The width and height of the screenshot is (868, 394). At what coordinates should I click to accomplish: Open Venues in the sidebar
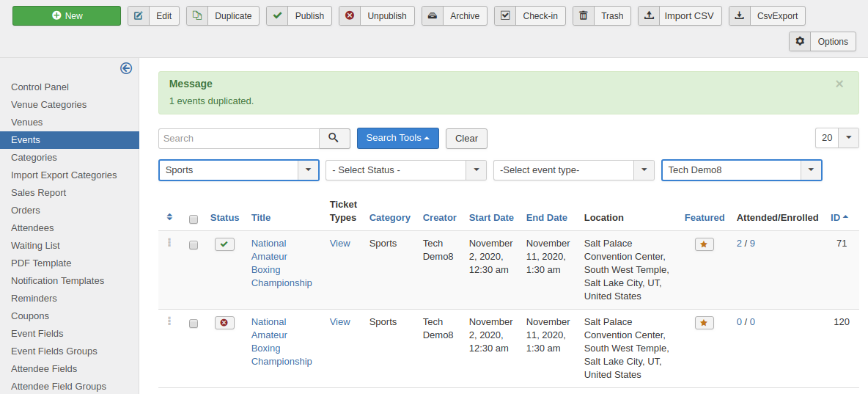(27, 123)
